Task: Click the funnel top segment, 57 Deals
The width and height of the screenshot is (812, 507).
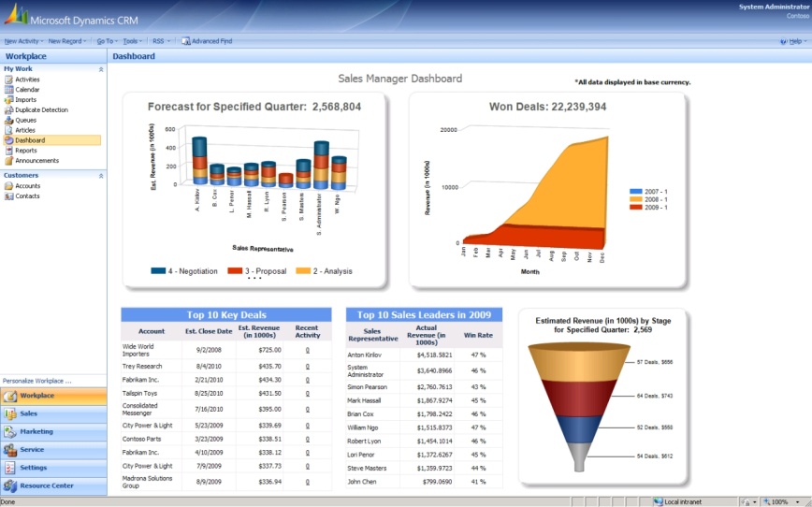Action: tap(579, 365)
